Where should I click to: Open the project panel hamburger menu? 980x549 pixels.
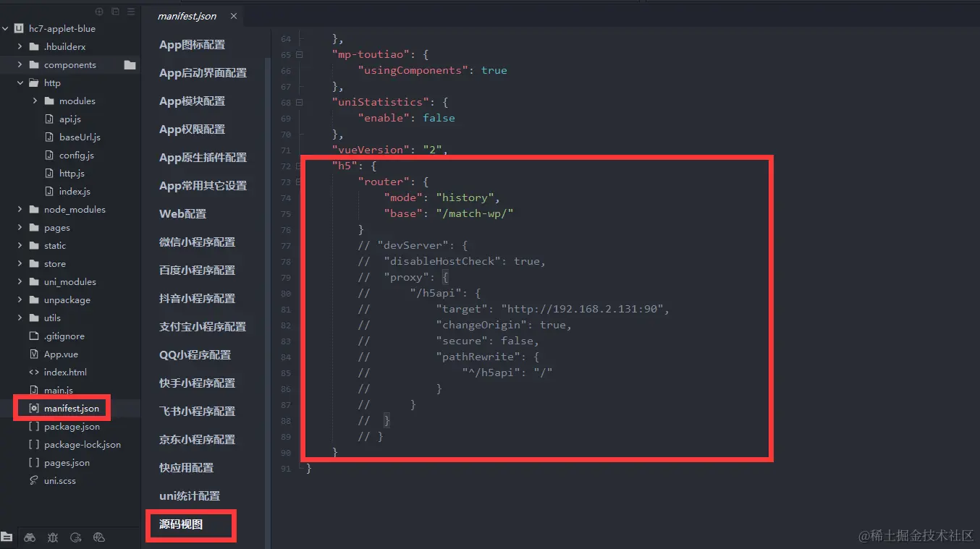tap(131, 12)
